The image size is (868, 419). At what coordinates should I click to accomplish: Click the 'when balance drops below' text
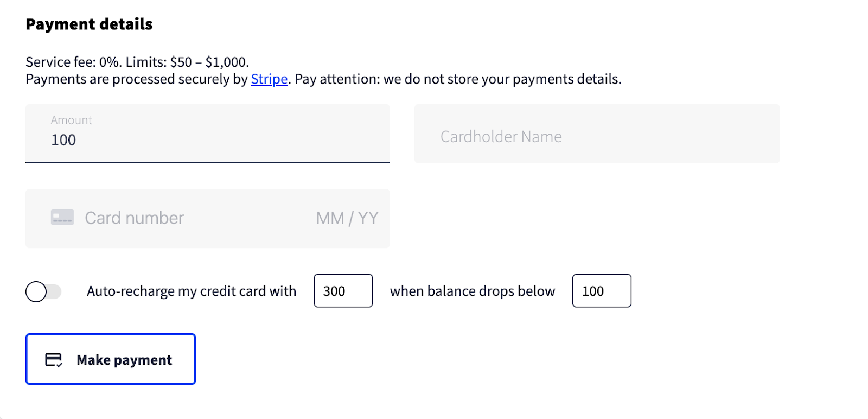coord(473,291)
